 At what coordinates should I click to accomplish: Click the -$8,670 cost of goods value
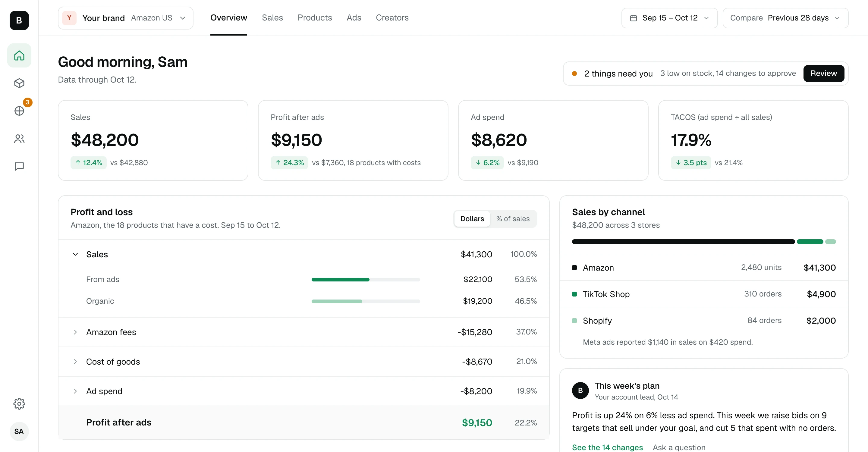pyautogui.click(x=477, y=362)
